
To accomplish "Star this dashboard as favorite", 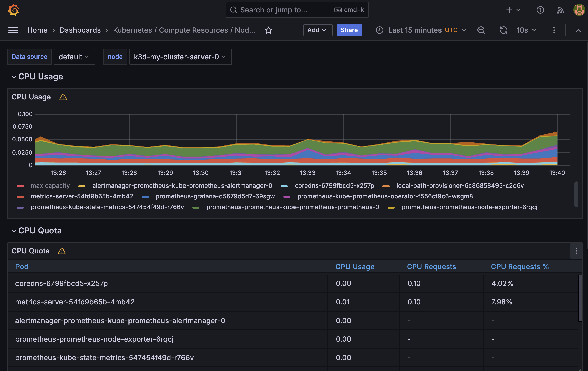I will [268, 30].
